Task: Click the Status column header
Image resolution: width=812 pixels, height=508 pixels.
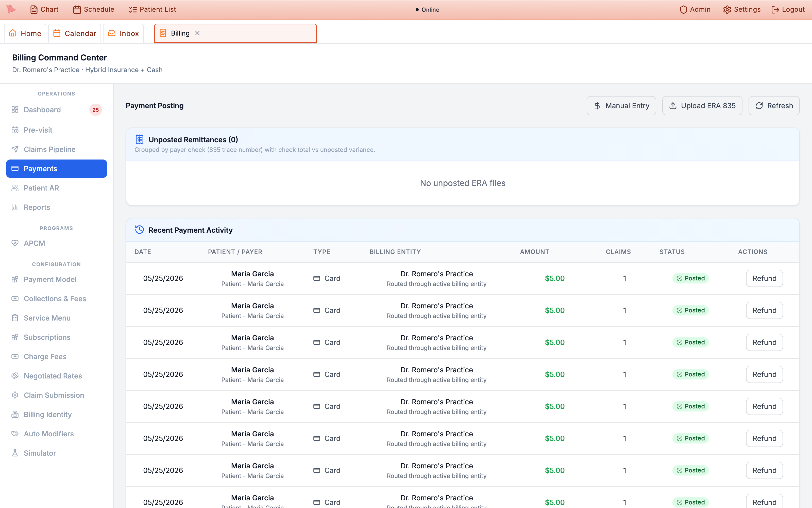Action: [x=672, y=252]
